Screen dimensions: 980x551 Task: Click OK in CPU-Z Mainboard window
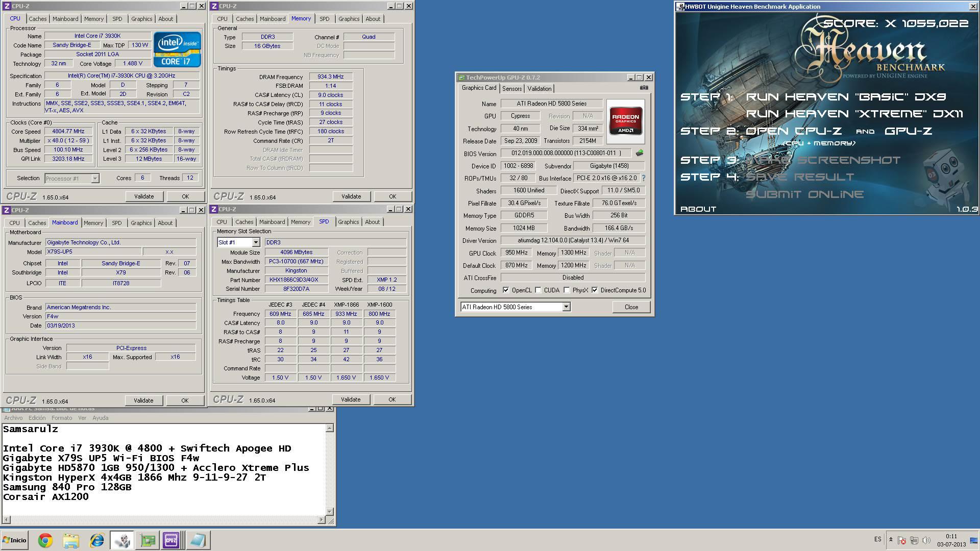(185, 400)
